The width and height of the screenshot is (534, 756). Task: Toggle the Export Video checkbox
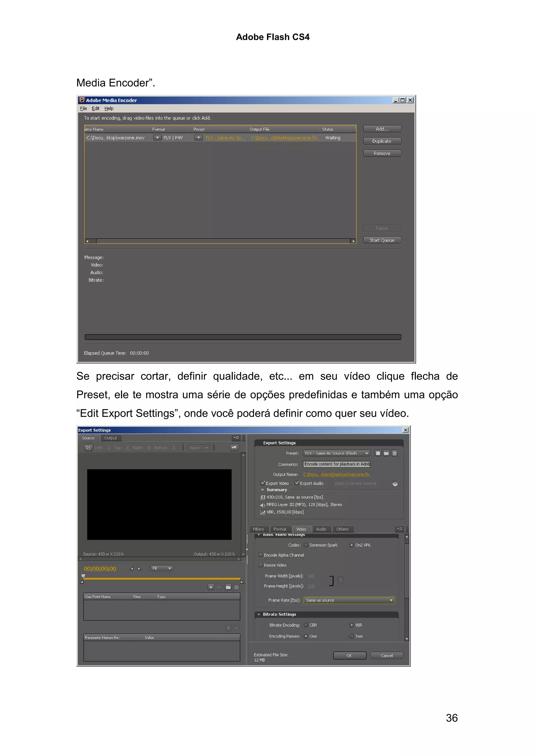263,483
